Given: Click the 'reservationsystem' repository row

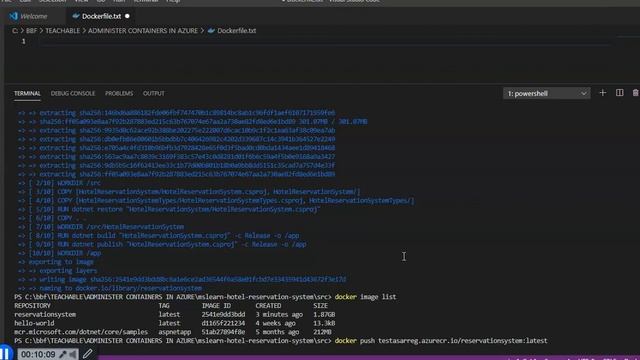Looking at the screenshot, I should pos(174,315).
